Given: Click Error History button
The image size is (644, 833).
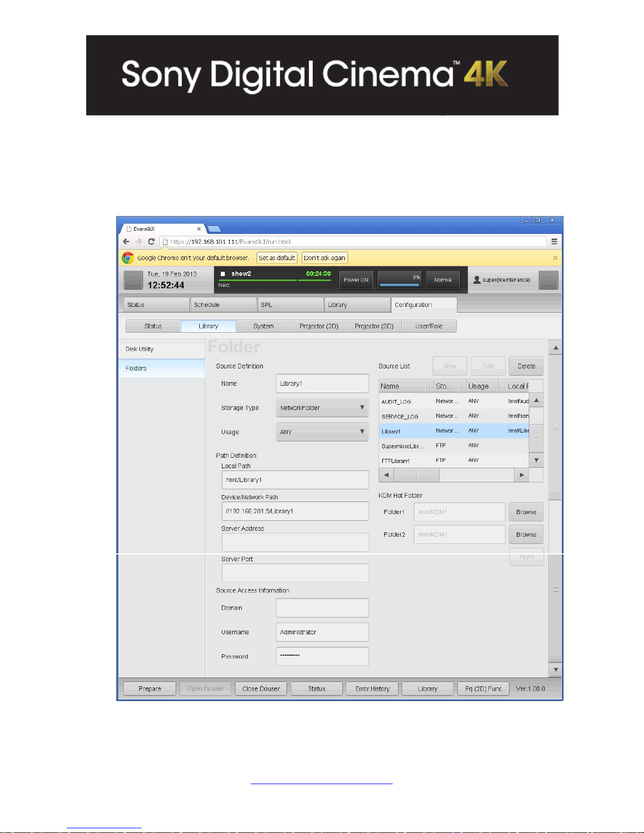Looking at the screenshot, I should (x=372, y=688).
